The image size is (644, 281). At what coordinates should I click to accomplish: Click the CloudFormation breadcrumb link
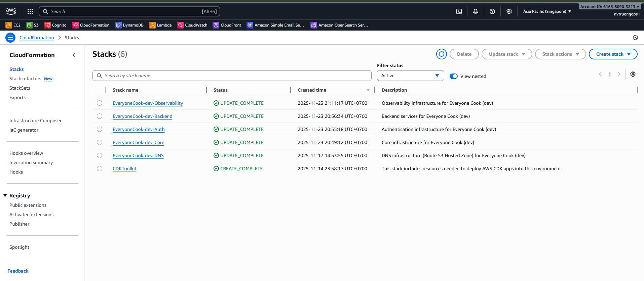click(37, 38)
